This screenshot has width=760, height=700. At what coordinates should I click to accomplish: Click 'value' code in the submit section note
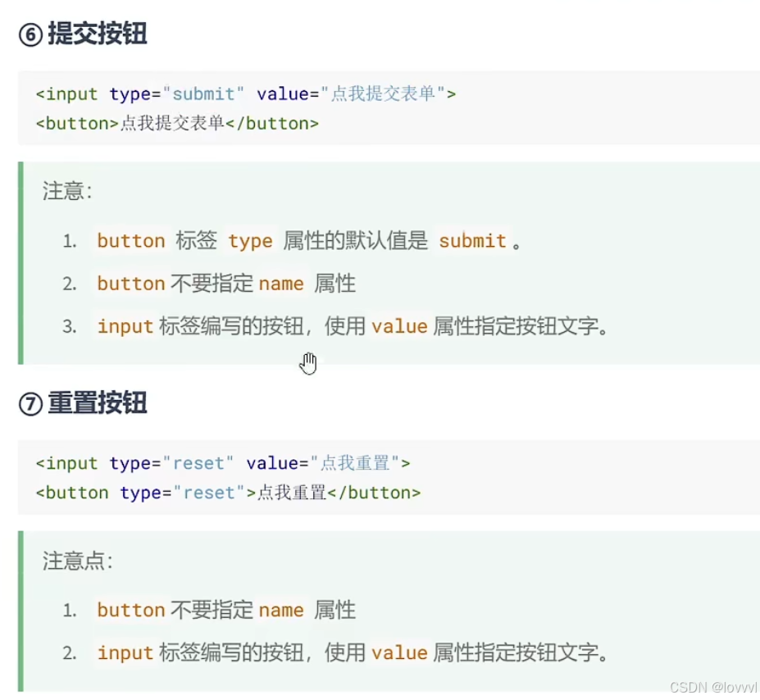pos(399,326)
